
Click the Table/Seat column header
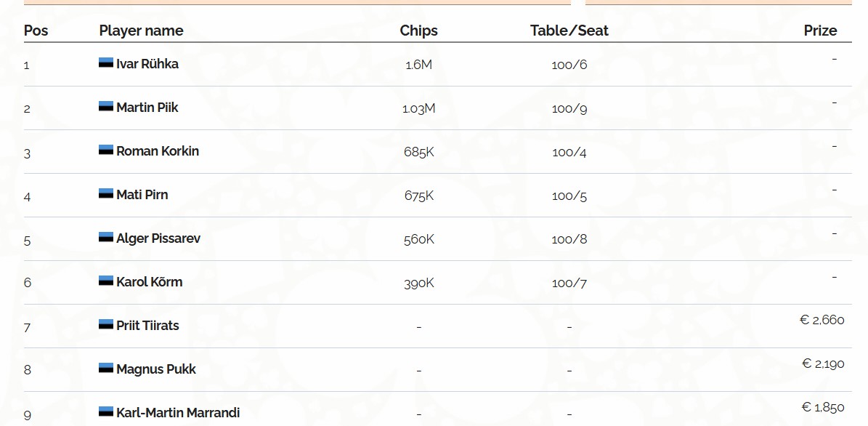(569, 31)
